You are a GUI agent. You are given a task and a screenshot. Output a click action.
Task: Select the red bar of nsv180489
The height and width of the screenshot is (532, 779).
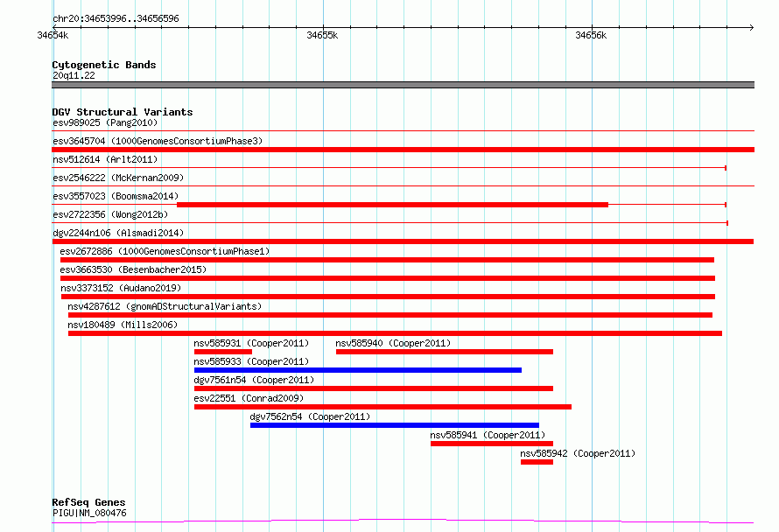pyautogui.click(x=395, y=333)
